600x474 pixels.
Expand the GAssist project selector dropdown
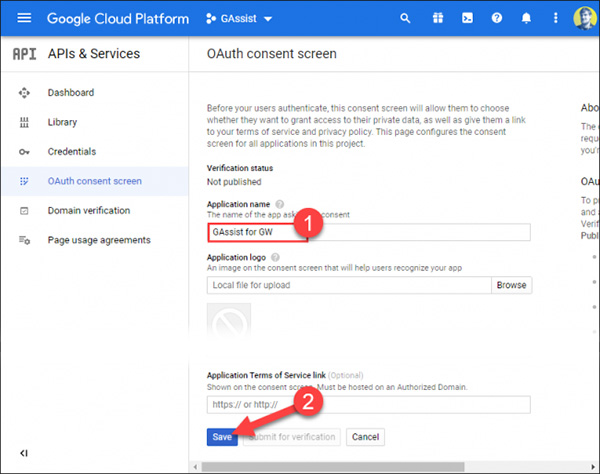(x=239, y=18)
